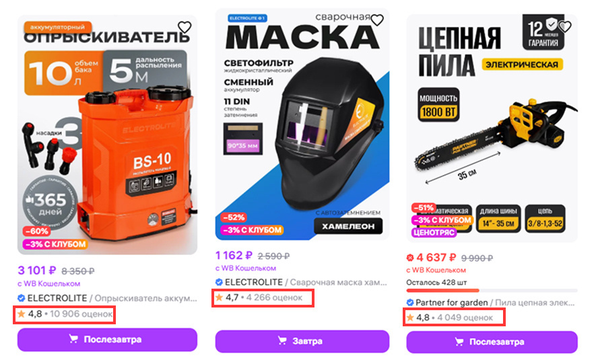598x364 pixels.
Task: Click the verified badge beside ELECTROLITE sprayer seller
Action: [x=22, y=297]
